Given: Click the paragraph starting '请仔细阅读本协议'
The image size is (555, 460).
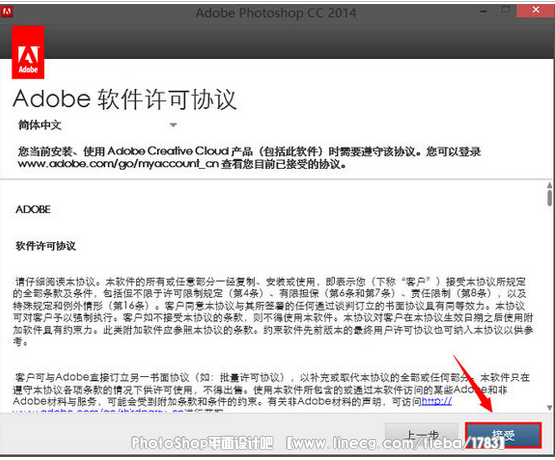Looking at the screenshot, I should coord(273,311).
